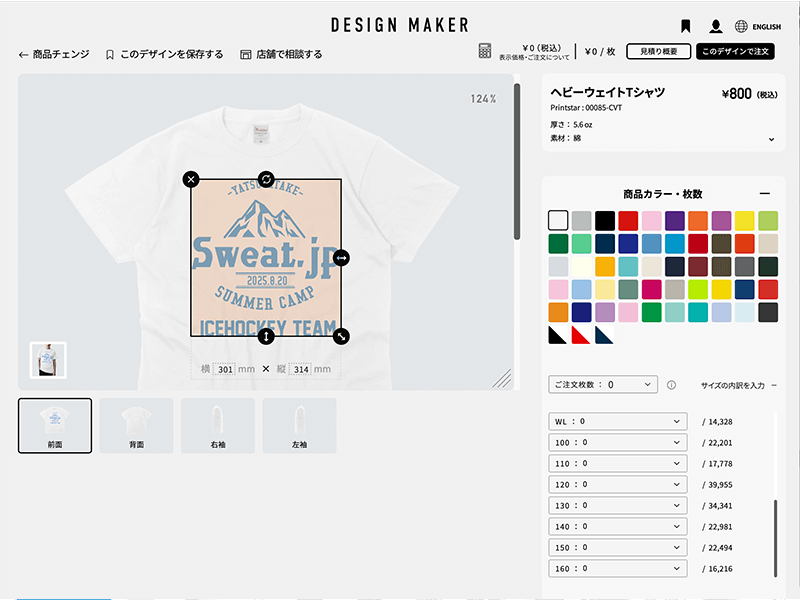Click the price calculator icon
800x600 pixels.
[485, 51]
